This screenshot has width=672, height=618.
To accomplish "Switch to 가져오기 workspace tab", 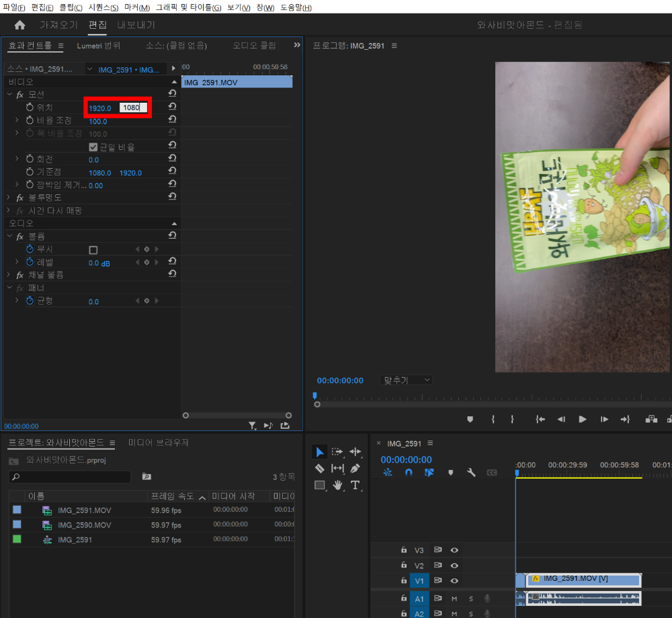I will pos(58,25).
